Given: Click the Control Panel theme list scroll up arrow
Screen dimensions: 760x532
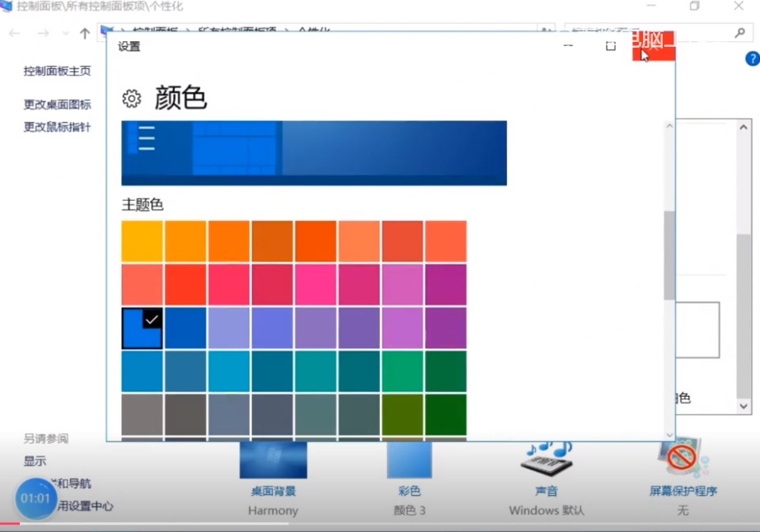Looking at the screenshot, I should tap(744, 128).
